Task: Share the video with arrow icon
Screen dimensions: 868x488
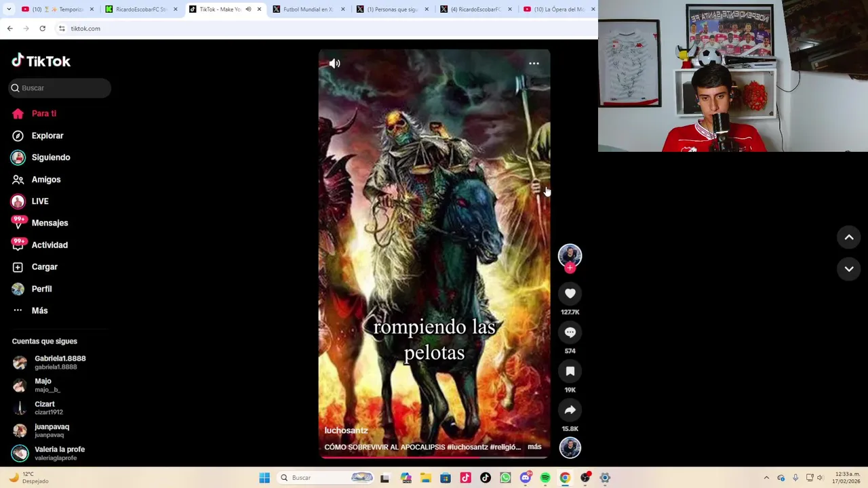Action: point(570,410)
